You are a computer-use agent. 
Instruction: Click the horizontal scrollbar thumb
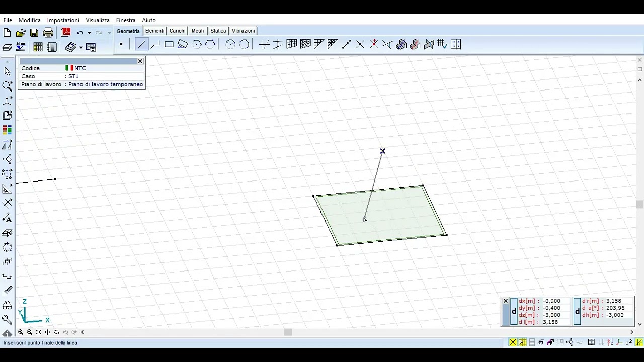288,332
